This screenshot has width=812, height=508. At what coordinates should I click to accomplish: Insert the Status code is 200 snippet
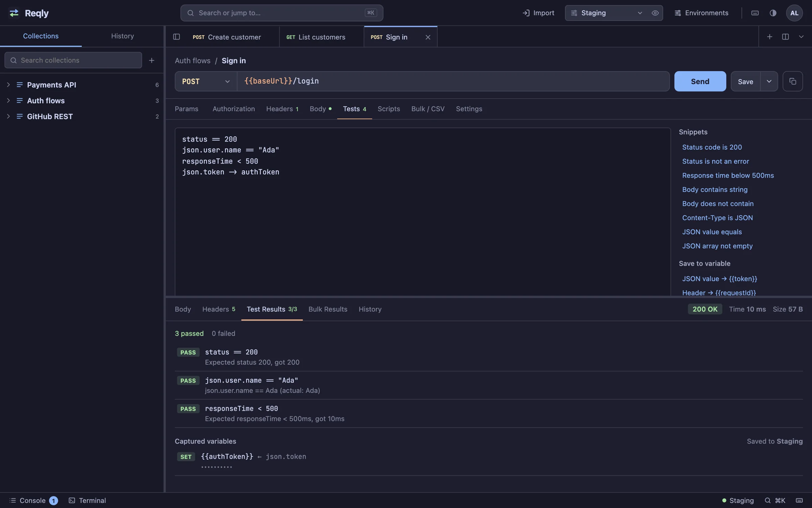click(x=712, y=147)
